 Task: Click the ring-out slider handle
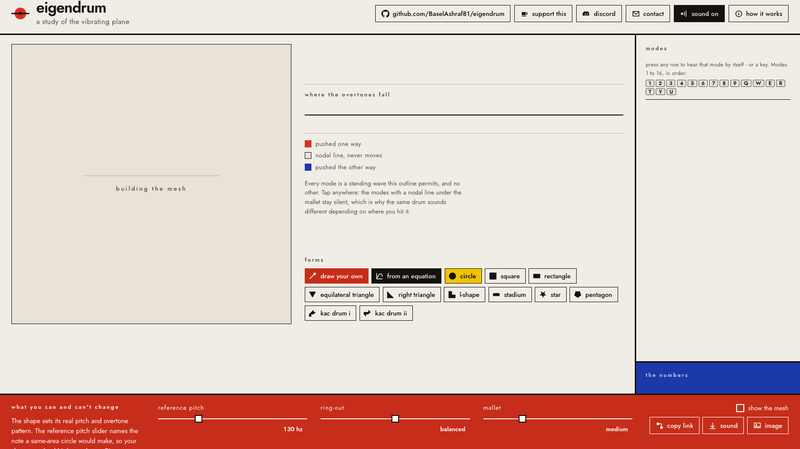tap(395, 419)
